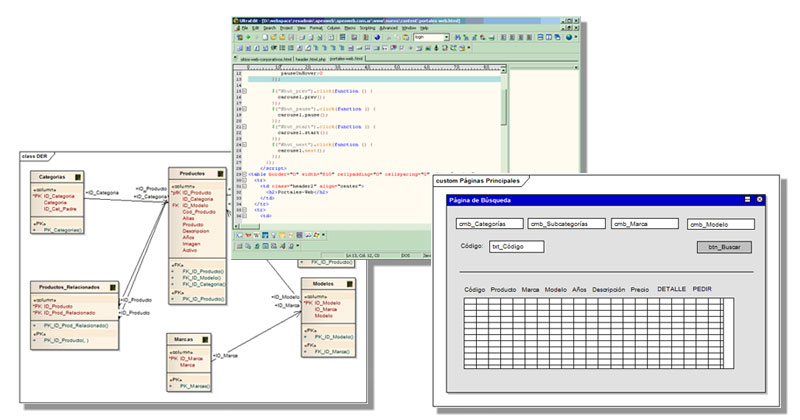Screen dimensions: 800x420
Task: Click the light bulb icon in the bottom toolbar
Action: coord(273,235)
